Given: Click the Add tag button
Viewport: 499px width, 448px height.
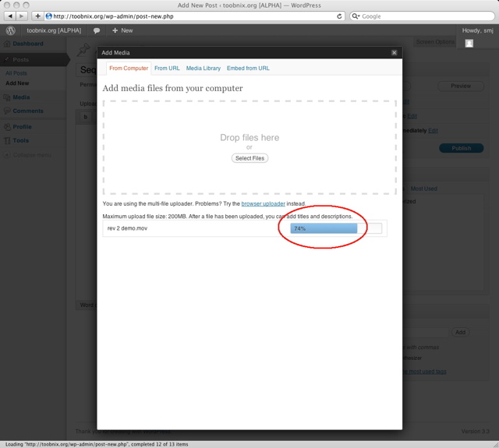Looking at the screenshot, I should [x=461, y=332].
